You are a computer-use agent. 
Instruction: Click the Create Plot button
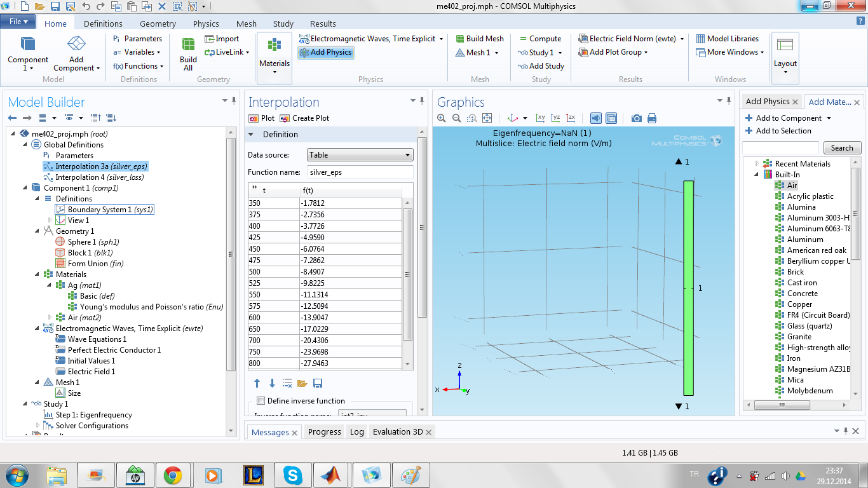[x=304, y=118]
